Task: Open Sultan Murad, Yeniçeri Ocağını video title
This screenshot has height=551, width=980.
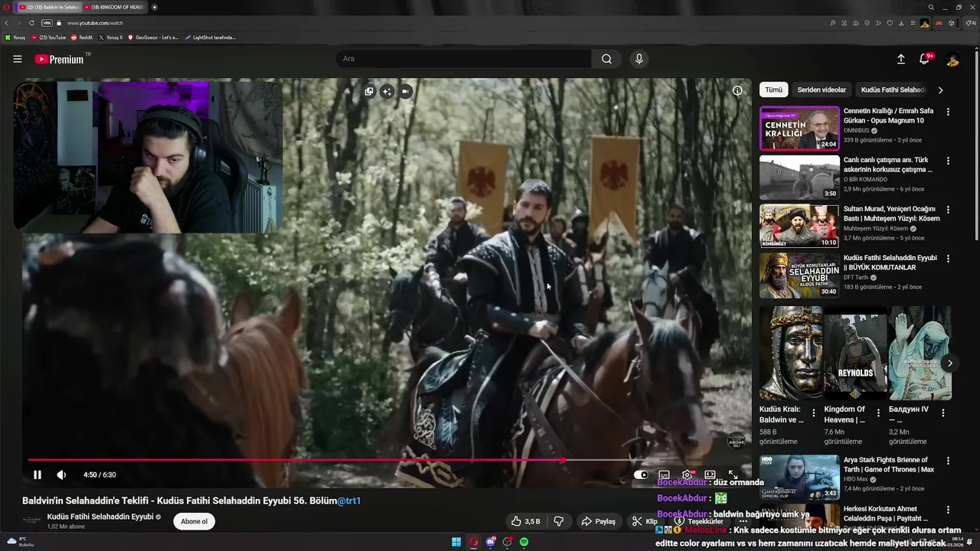Action: click(x=891, y=214)
